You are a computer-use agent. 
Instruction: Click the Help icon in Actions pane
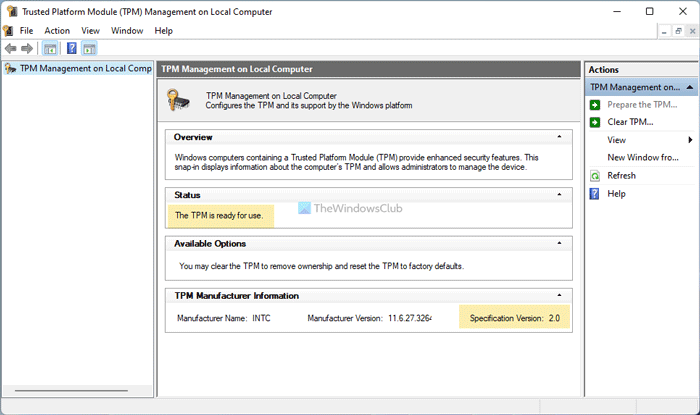pos(595,194)
